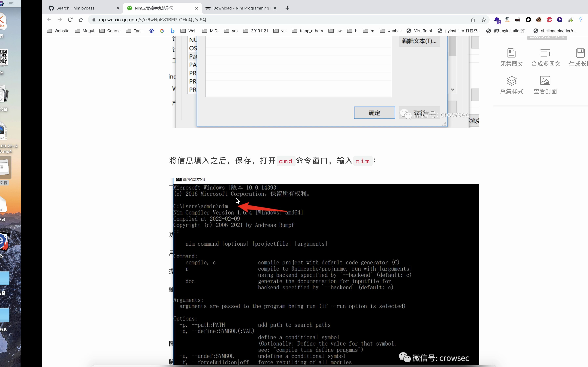Open shellcodeloader bookmark link
Screen dimensions: 588x367
555,31
